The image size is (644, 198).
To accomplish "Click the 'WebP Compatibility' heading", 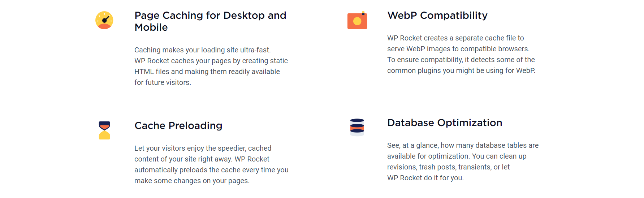I will [437, 16].
